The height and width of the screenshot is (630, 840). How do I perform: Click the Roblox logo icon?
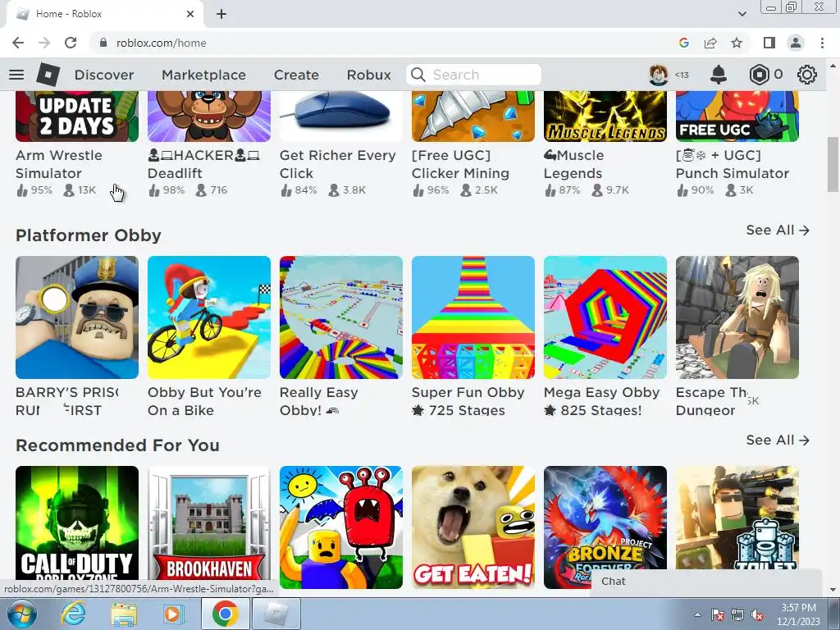48,75
